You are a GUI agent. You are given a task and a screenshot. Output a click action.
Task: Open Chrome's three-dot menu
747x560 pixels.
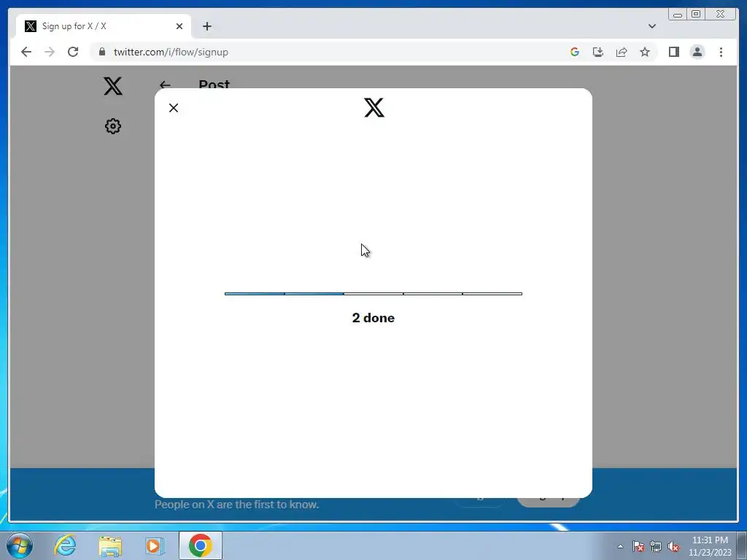pyautogui.click(x=721, y=52)
